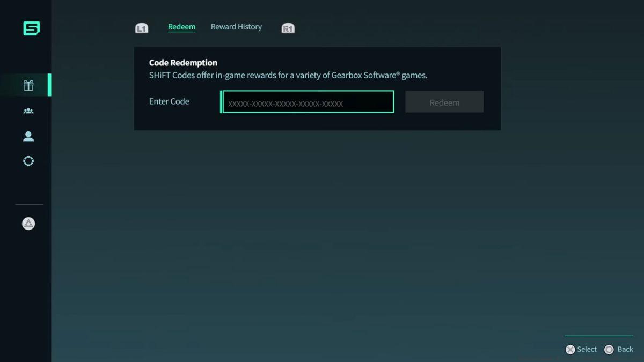Click the Enter Code label

(169, 101)
